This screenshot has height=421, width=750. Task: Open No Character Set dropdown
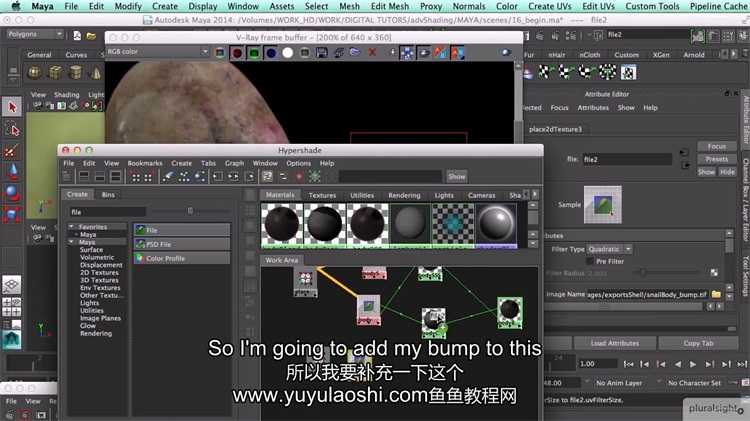[694, 383]
